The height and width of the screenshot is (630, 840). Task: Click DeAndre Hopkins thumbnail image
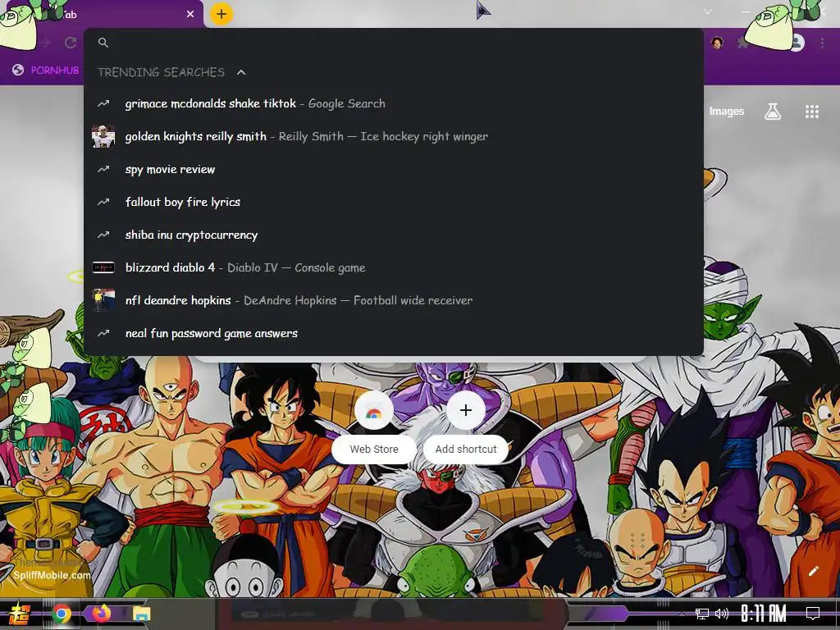click(x=103, y=300)
